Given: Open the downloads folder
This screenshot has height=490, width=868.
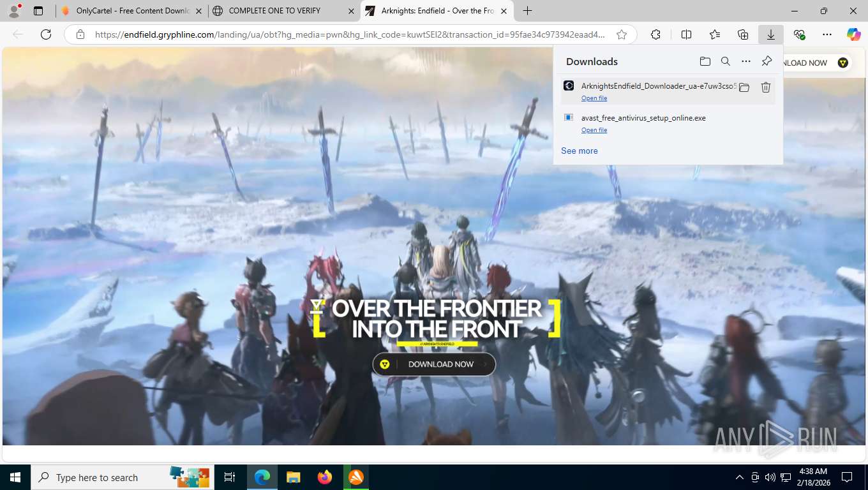Looking at the screenshot, I should (705, 61).
